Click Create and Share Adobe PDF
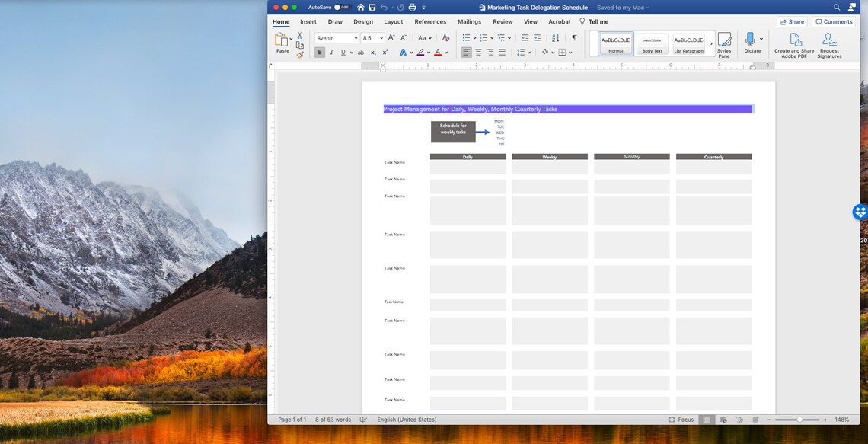This screenshot has width=868, height=444. [x=793, y=43]
